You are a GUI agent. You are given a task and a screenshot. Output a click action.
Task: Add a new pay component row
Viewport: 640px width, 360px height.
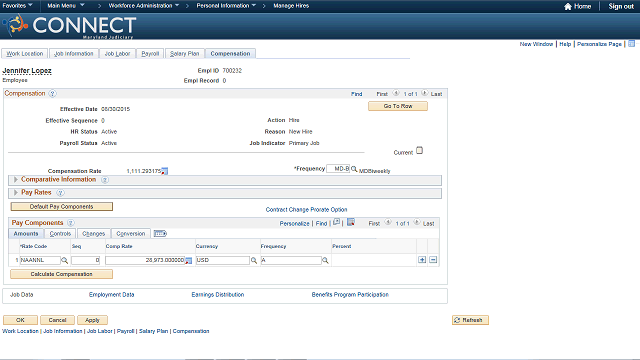tap(422, 260)
